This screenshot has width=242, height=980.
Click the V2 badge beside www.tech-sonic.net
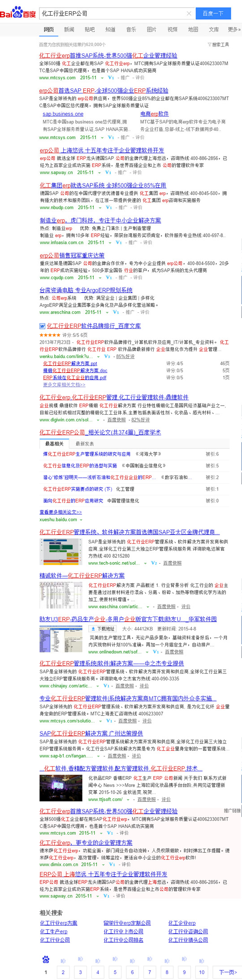pyautogui.click(x=154, y=563)
